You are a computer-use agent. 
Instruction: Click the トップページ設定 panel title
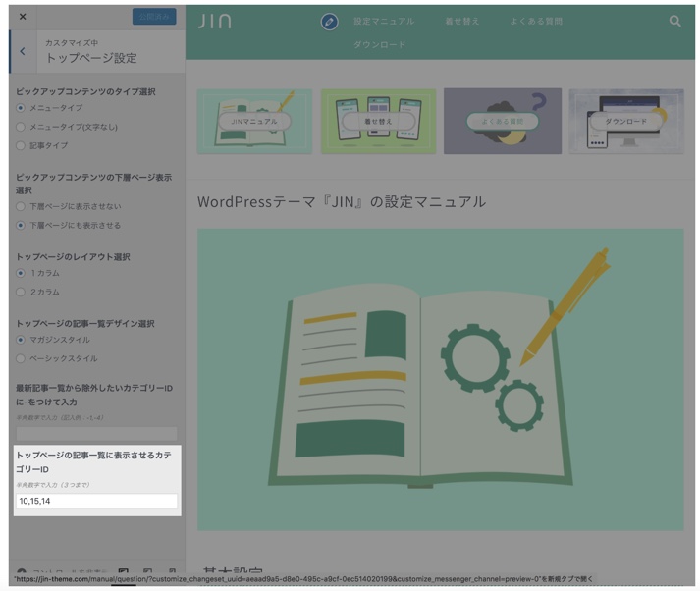(91, 58)
